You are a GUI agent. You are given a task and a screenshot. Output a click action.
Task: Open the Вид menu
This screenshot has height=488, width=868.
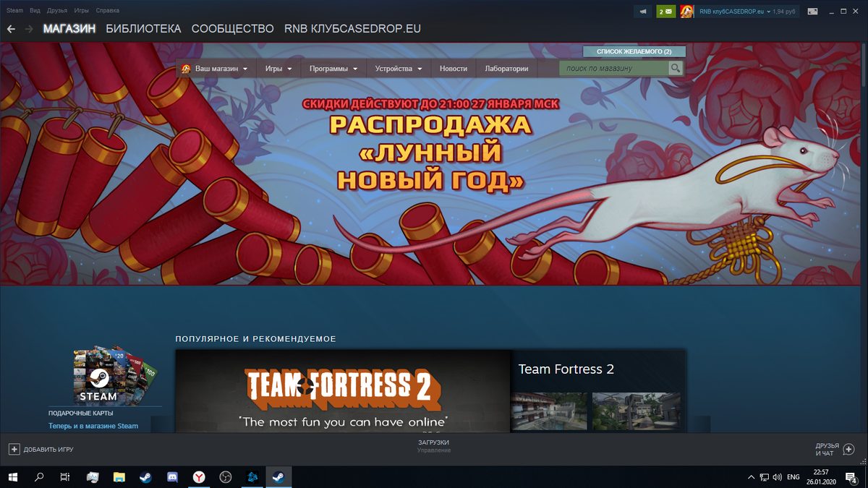[35, 11]
